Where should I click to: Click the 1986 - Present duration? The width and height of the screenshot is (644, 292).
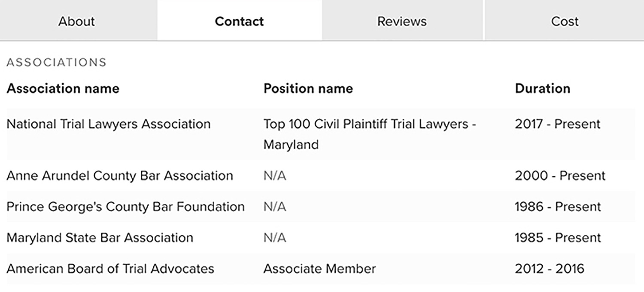click(557, 207)
